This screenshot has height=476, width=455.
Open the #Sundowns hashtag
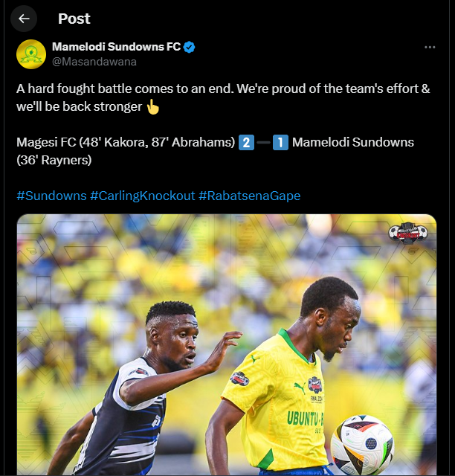click(51, 196)
